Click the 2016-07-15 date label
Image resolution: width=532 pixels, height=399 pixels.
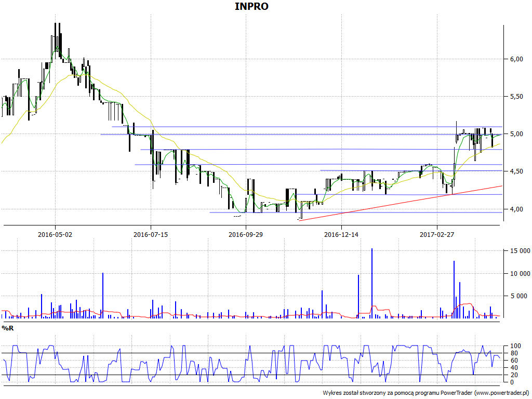(151, 234)
